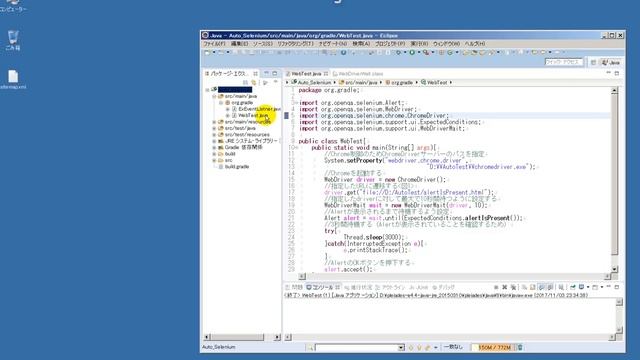
Task: Maximize the Package Explorer view
Action: [275, 73]
